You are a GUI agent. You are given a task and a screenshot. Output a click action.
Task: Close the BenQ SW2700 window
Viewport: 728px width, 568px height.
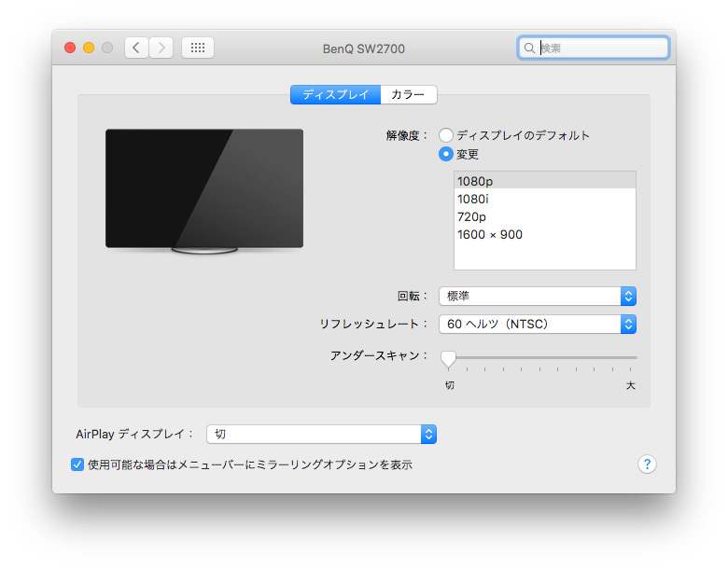click(x=70, y=48)
